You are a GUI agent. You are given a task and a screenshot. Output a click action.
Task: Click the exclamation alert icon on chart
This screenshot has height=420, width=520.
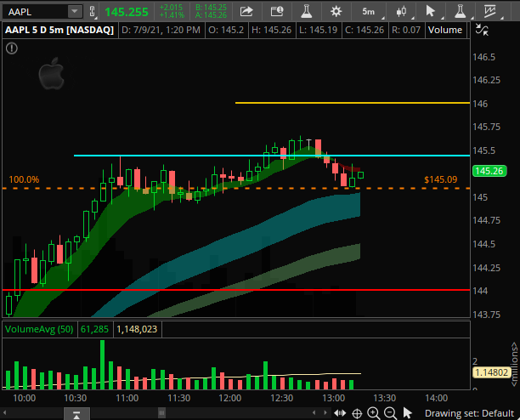12,48
